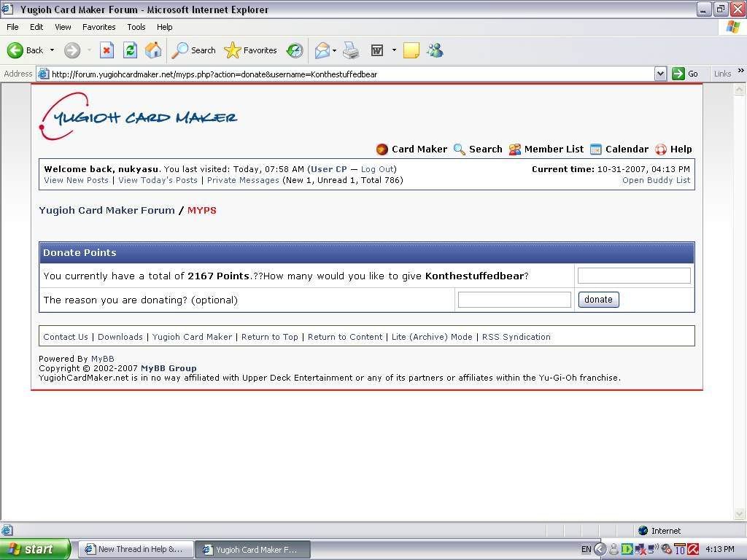Expand the Links toolbar chevron
Viewport: 747px width, 560px height.
[740, 71]
